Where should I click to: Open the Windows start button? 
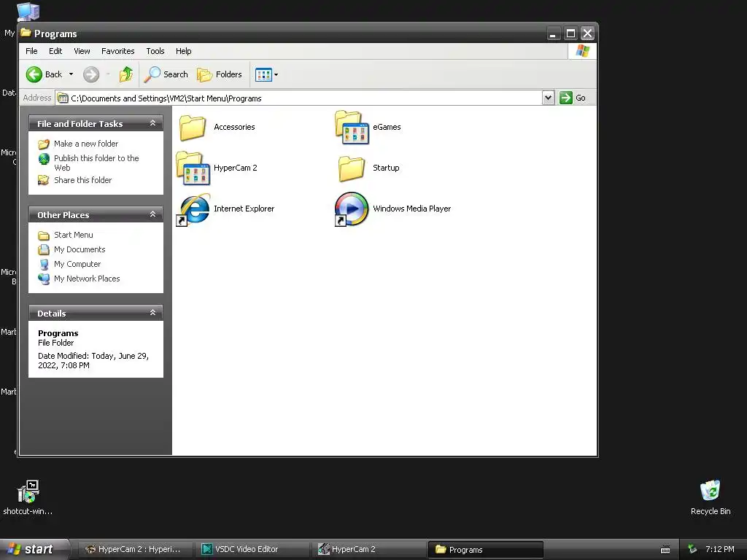[34, 549]
